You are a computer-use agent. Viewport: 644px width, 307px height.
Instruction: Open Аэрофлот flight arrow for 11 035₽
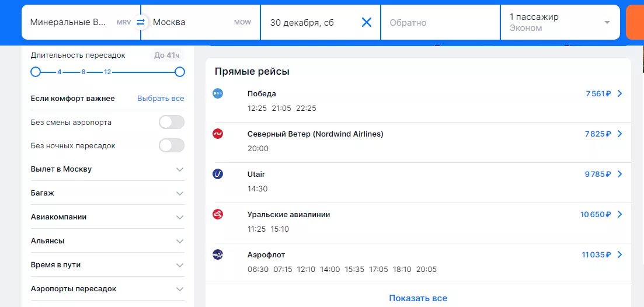620,254
